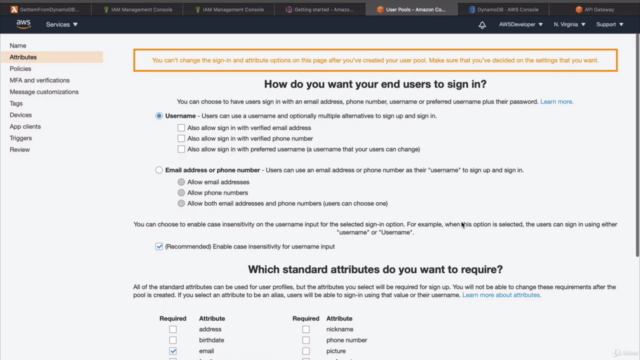
Task: Click Learn more link about sign-in
Action: 557,102
